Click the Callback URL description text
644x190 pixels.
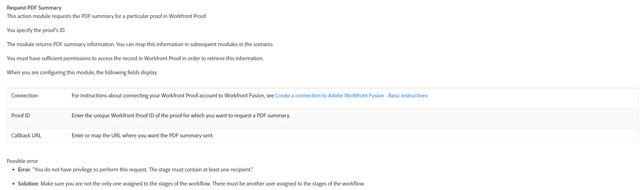point(143,136)
